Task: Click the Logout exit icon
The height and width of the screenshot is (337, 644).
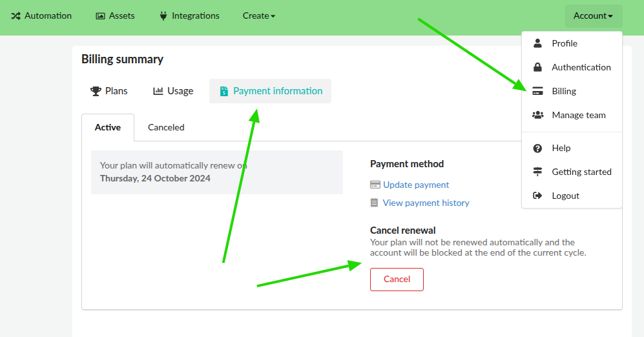Action: tap(537, 196)
